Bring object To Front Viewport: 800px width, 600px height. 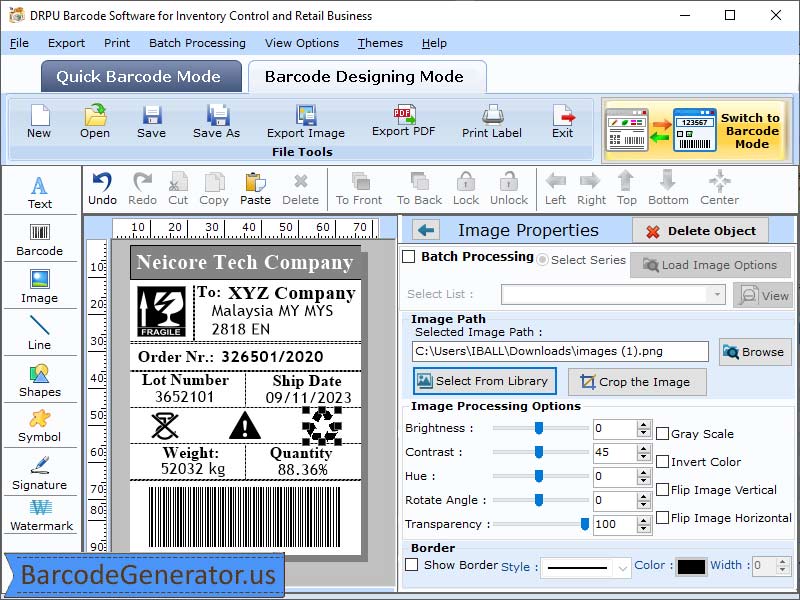click(359, 189)
